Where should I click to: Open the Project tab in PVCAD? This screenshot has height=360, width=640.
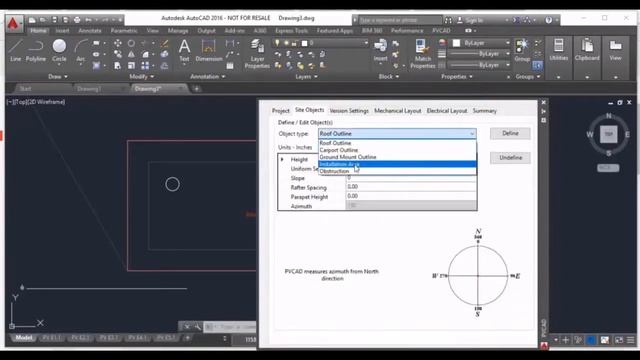(x=280, y=111)
